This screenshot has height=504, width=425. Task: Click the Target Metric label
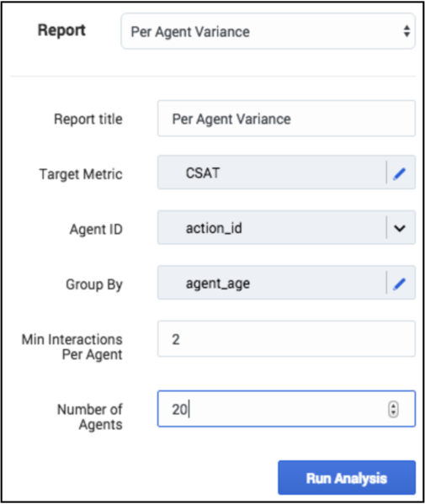click(81, 174)
